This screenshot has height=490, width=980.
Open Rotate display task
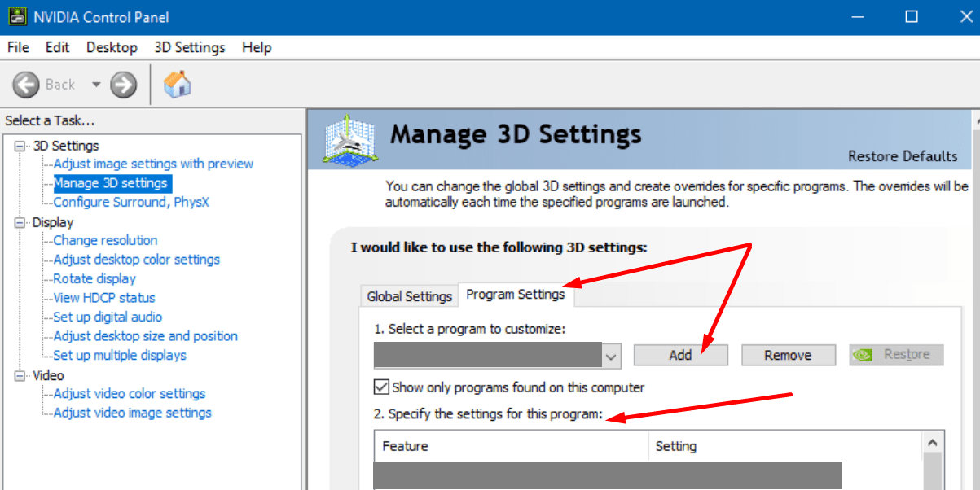point(94,278)
